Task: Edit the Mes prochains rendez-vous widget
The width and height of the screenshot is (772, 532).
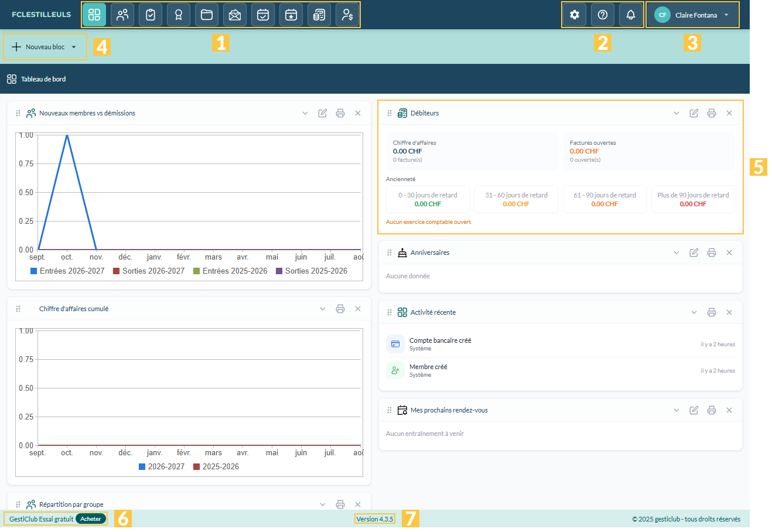Action: pyautogui.click(x=694, y=410)
